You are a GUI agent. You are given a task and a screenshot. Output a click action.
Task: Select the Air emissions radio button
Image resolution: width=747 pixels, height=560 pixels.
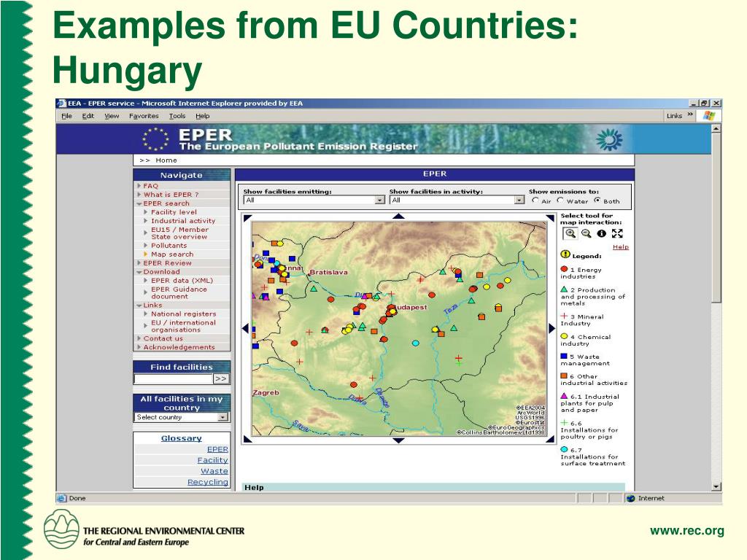535,201
